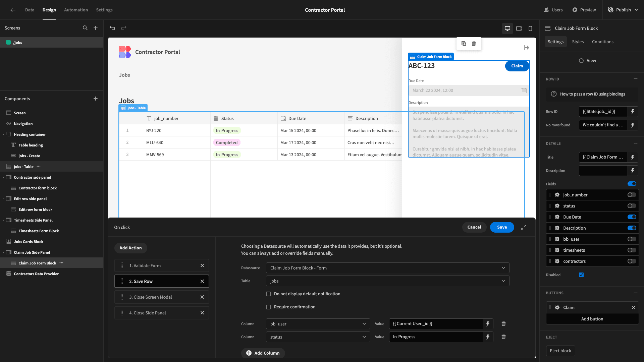
Task: Undo the last change
Action: pyautogui.click(x=112, y=28)
